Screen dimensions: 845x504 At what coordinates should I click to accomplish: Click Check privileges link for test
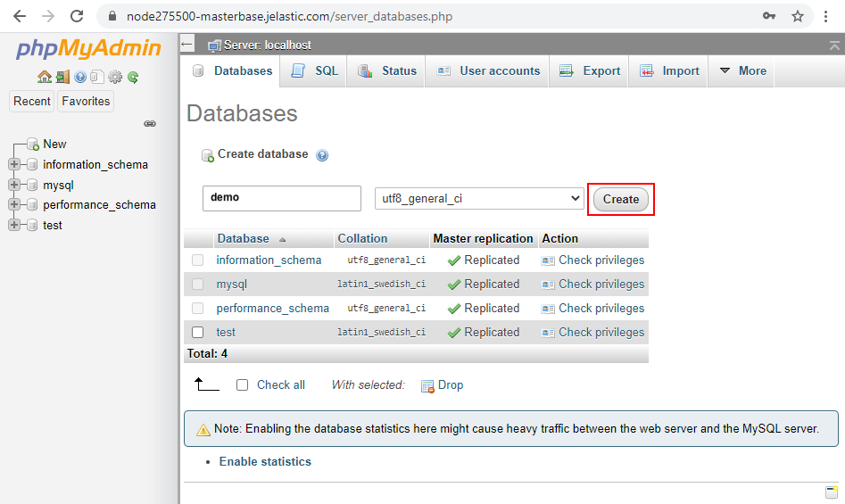pos(601,332)
